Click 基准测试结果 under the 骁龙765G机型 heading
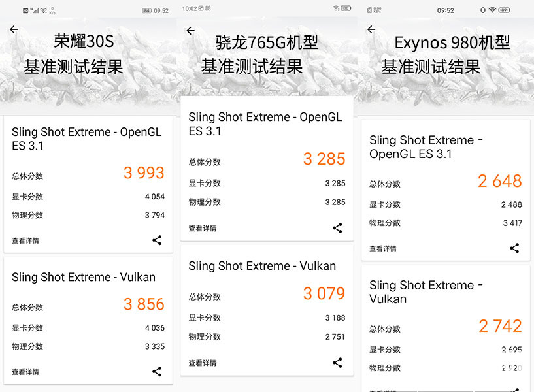This screenshot has width=534, height=392. (252, 67)
